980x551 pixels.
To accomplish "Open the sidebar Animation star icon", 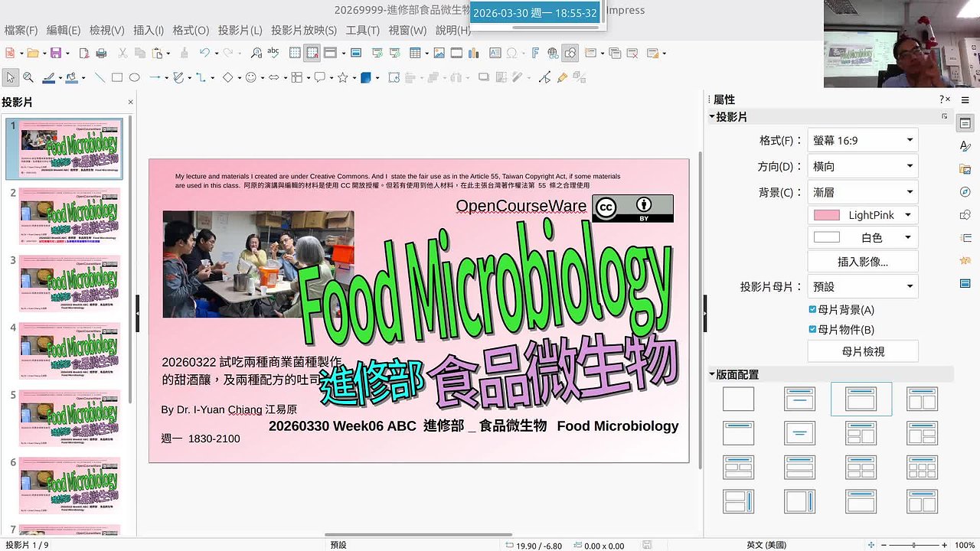I will pos(965,261).
